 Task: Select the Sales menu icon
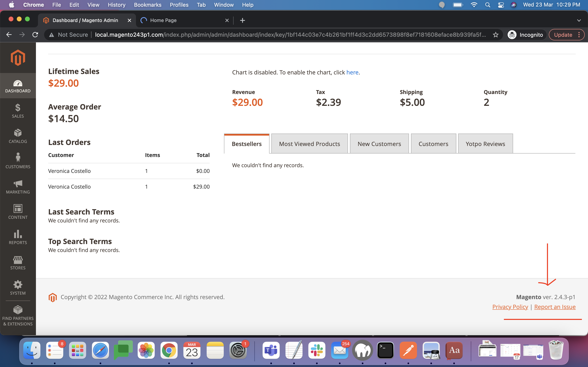pyautogui.click(x=18, y=111)
